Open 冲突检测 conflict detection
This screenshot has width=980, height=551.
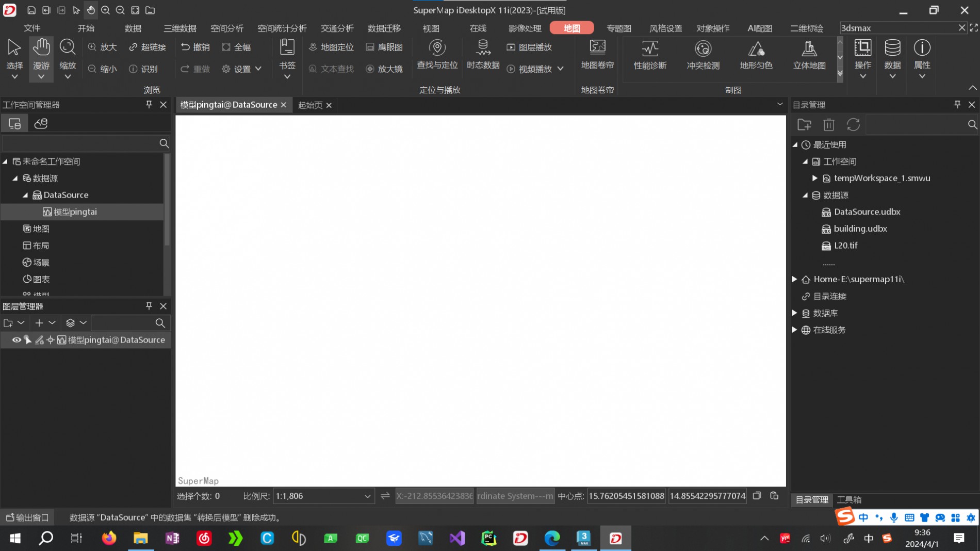[703, 56]
